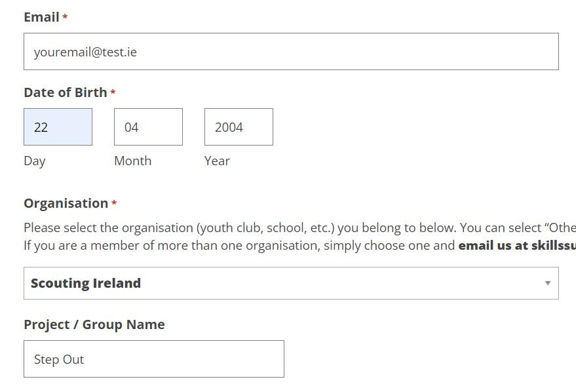Click the Email input field
Screen dimensions: 576x392
[291, 52]
